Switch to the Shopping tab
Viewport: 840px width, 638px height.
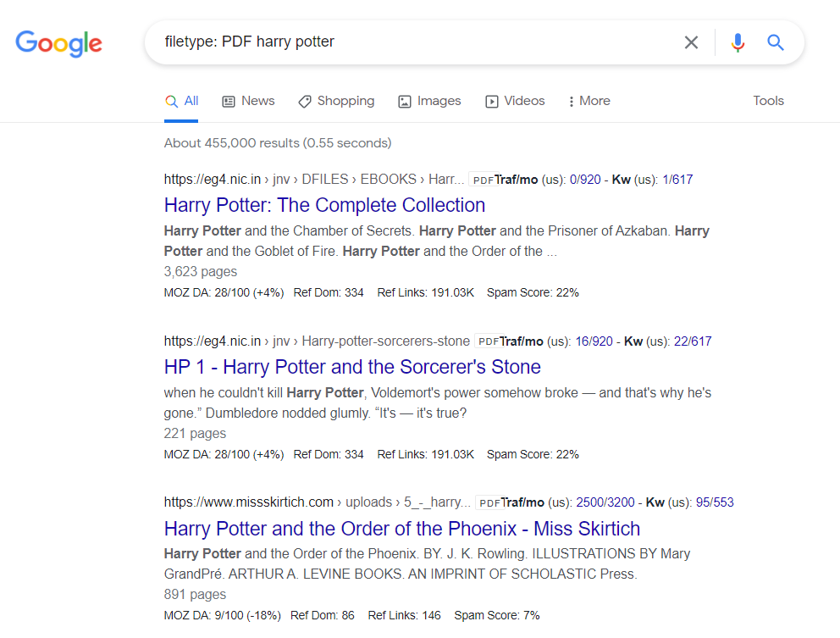click(336, 101)
